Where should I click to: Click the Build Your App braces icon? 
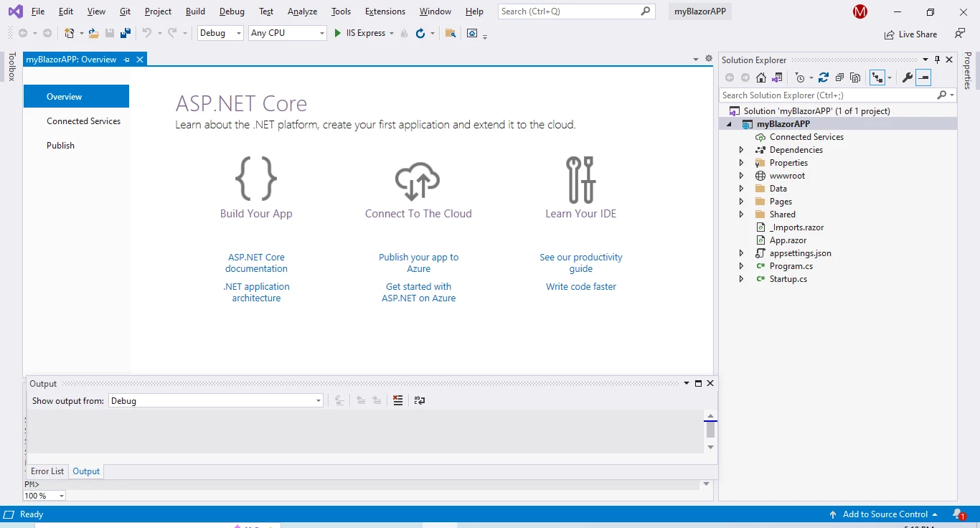(256, 179)
